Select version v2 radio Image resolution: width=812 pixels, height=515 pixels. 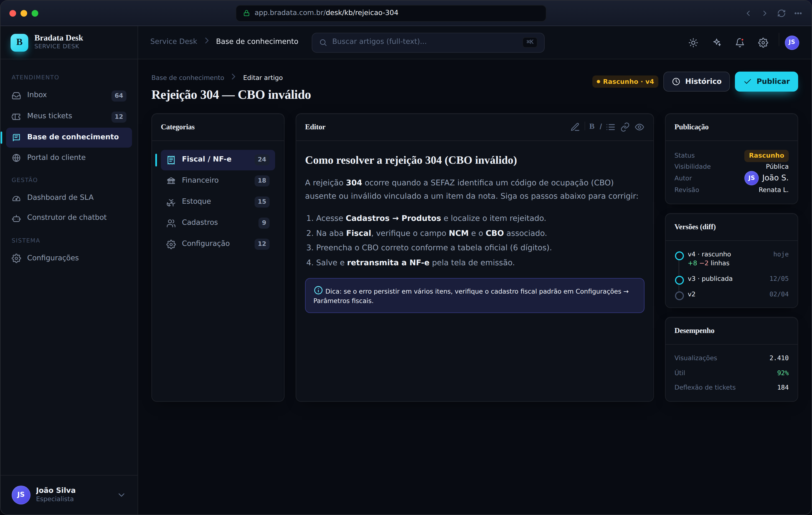pos(679,296)
